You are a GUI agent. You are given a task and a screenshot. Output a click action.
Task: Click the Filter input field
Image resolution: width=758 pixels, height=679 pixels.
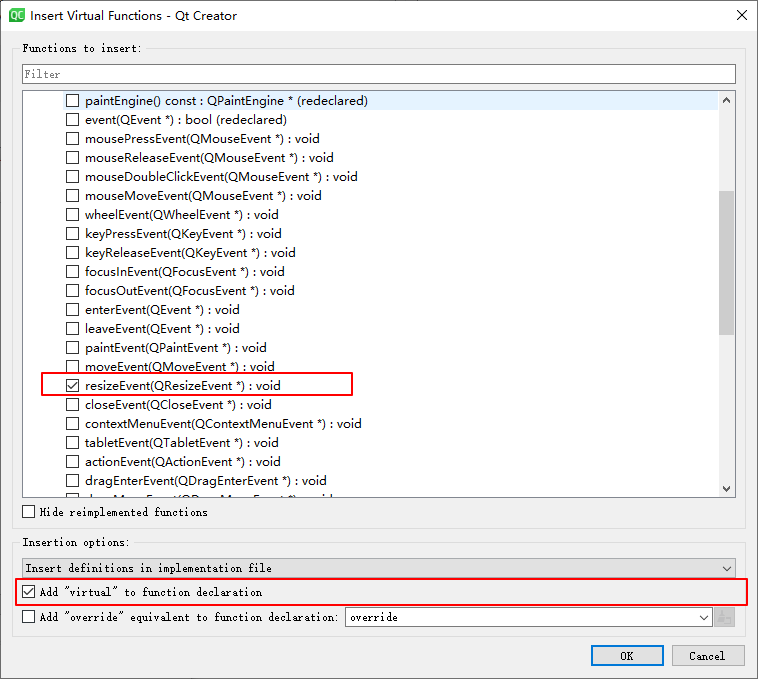pos(379,74)
